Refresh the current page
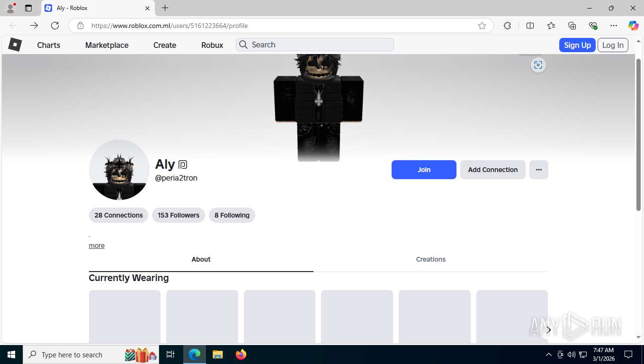The width and height of the screenshot is (644, 364). (55, 26)
